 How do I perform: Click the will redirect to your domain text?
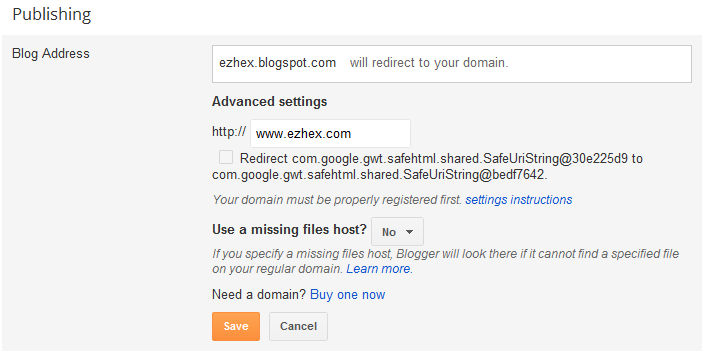click(x=429, y=62)
